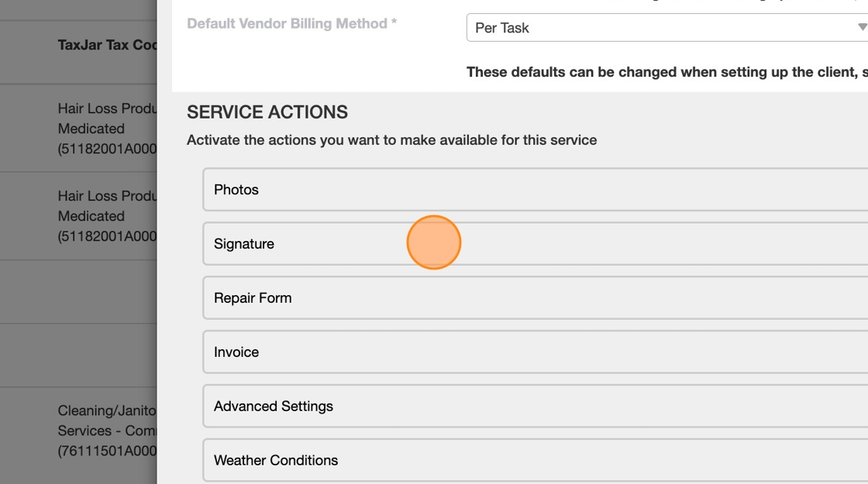868x484 pixels.
Task: Click the empty row just above Cleaning/Janitorial
Action: pyautogui.click(x=77, y=355)
